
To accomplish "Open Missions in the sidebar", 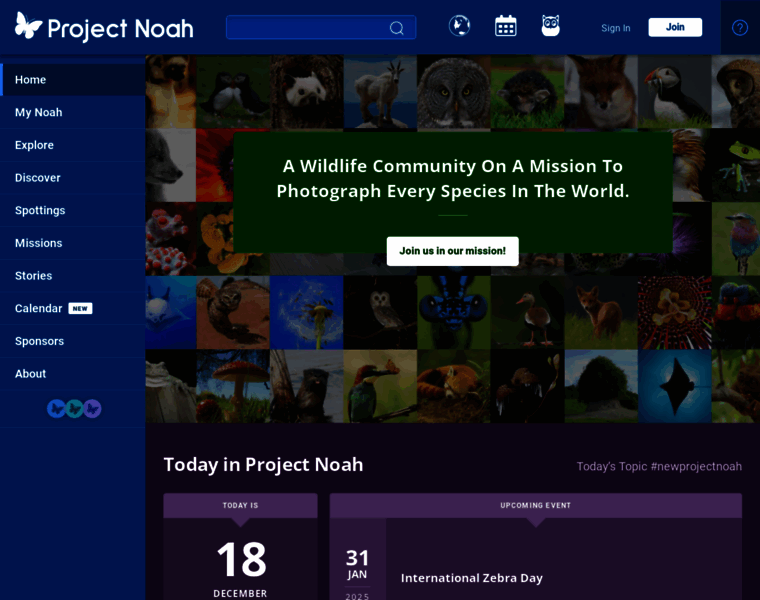I will point(73,243).
